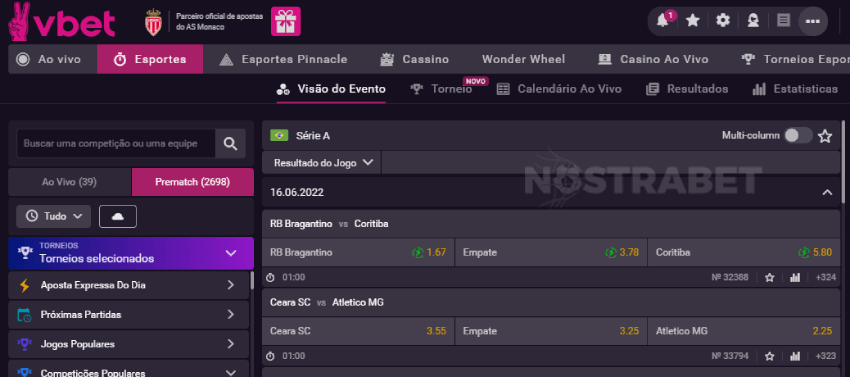Open the Resultados sub-tab
Screen dimensions: 850x377
(687, 89)
